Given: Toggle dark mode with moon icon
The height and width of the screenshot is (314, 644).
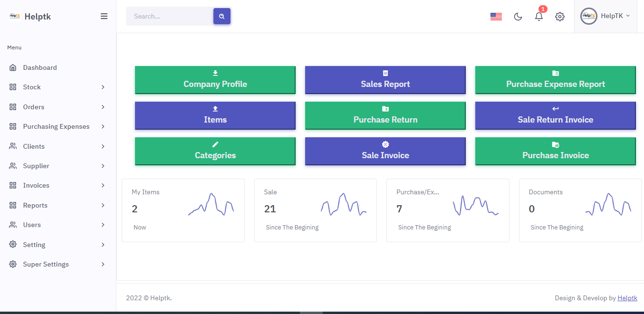Looking at the screenshot, I should click(x=518, y=17).
